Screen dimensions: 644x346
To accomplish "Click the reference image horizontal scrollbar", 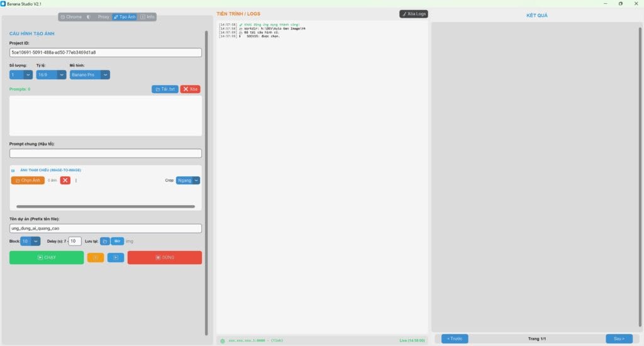I will (x=106, y=207).
